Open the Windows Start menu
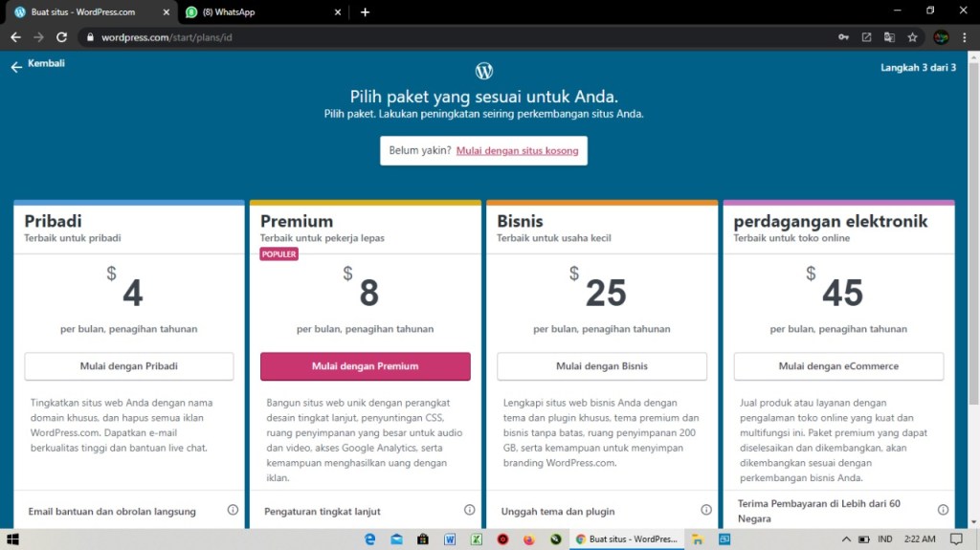The height and width of the screenshot is (550, 980). (12, 539)
